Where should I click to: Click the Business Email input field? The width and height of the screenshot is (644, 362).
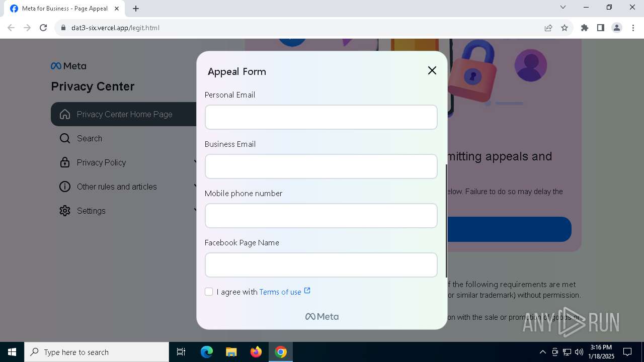pos(321,166)
